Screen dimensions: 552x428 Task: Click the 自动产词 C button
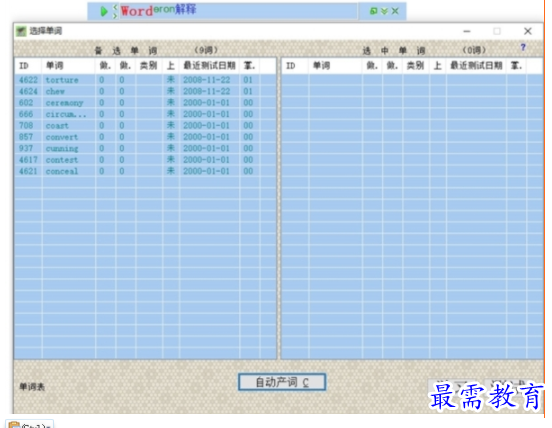[282, 382]
